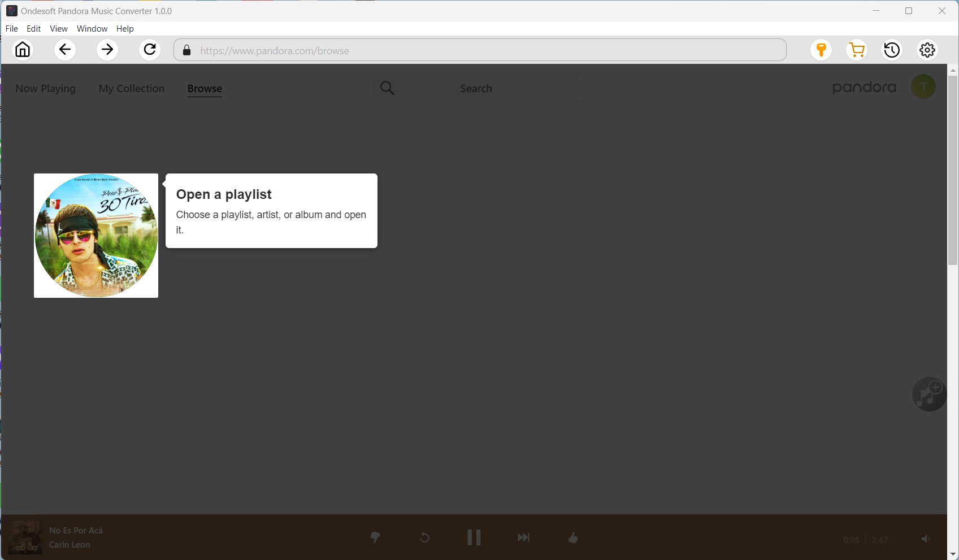Click song title No Es Por Acá
The image size is (959, 560).
point(76,530)
